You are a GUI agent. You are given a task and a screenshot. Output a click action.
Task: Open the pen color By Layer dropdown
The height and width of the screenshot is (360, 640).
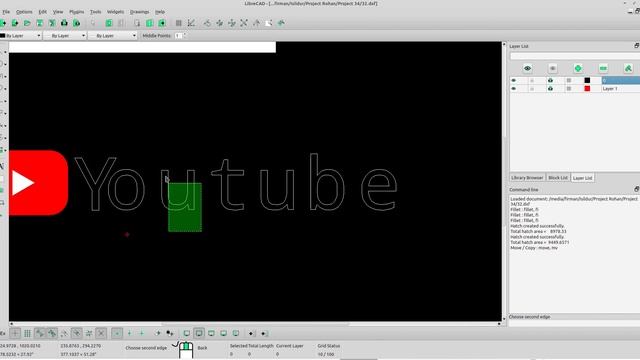[x=20, y=36]
